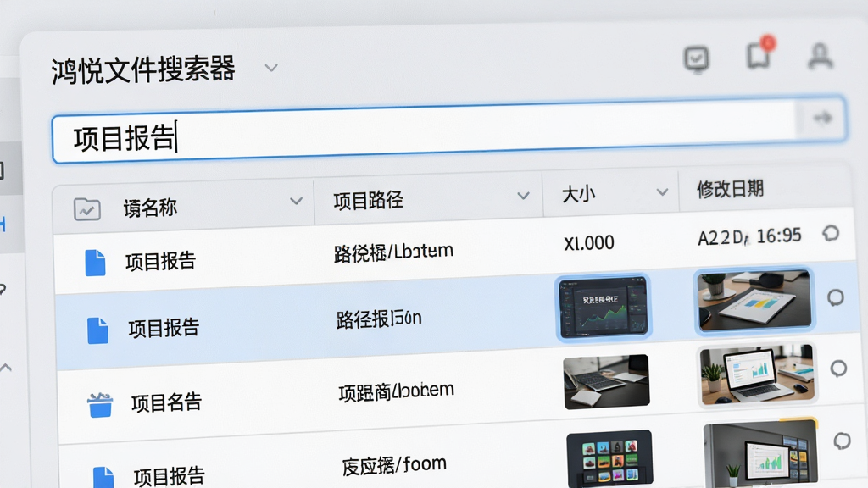This screenshot has width=868, height=488.
Task: Select the file name 项目名告
Action: pos(167,402)
